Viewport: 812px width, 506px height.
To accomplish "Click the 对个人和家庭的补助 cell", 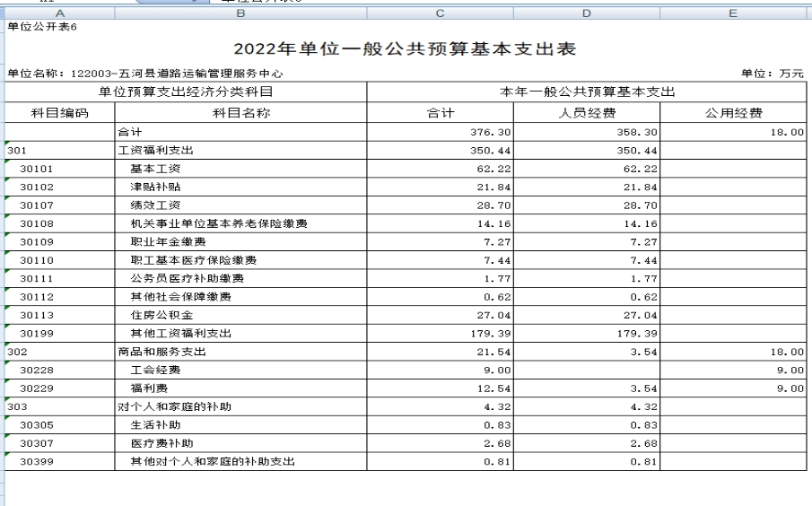I will (240, 406).
